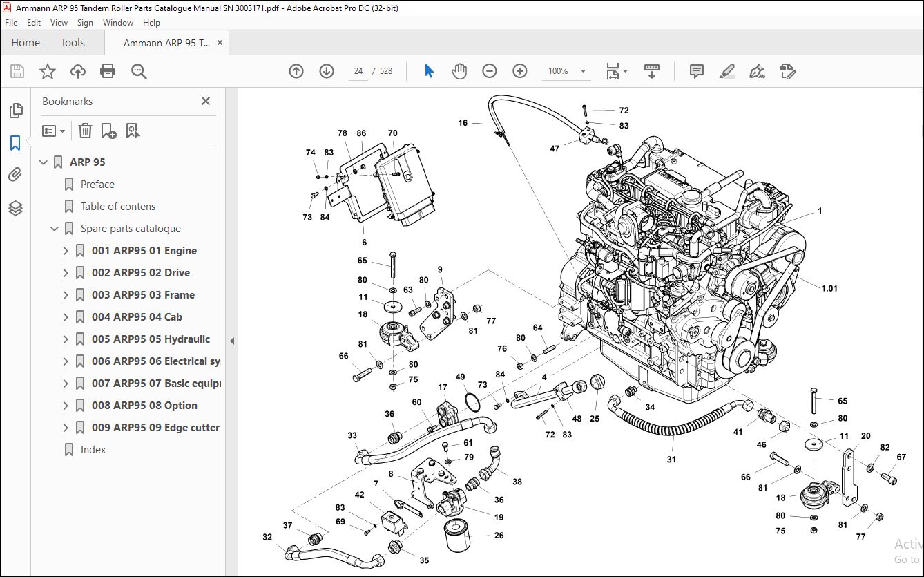Open the fit page options icon
The height and width of the screenshot is (577, 924).
click(x=616, y=71)
